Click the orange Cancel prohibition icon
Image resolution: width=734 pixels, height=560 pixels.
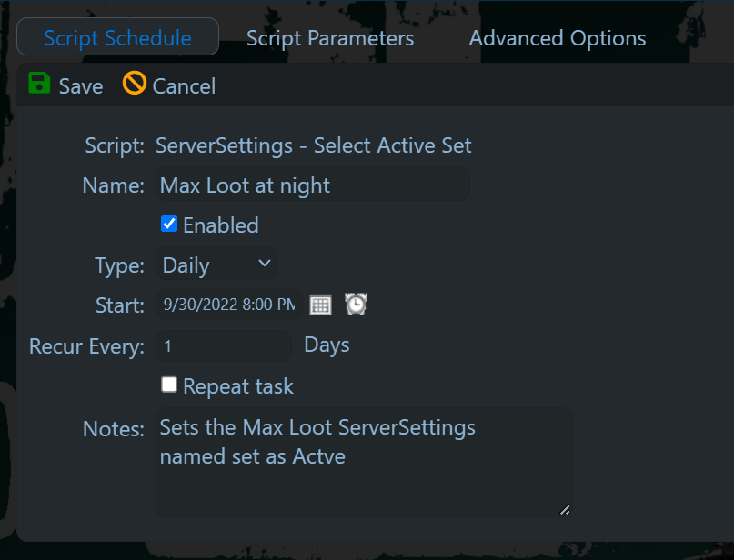click(x=135, y=84)
